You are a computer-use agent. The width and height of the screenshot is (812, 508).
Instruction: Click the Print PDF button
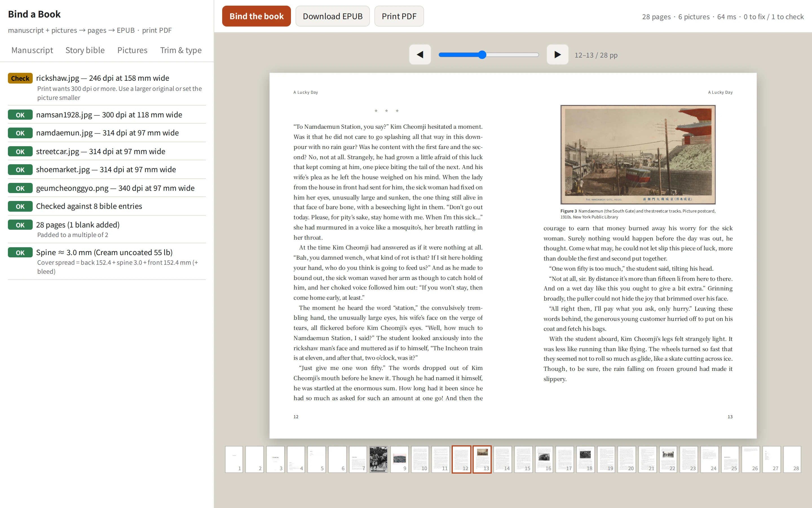(x=399, y=16)
